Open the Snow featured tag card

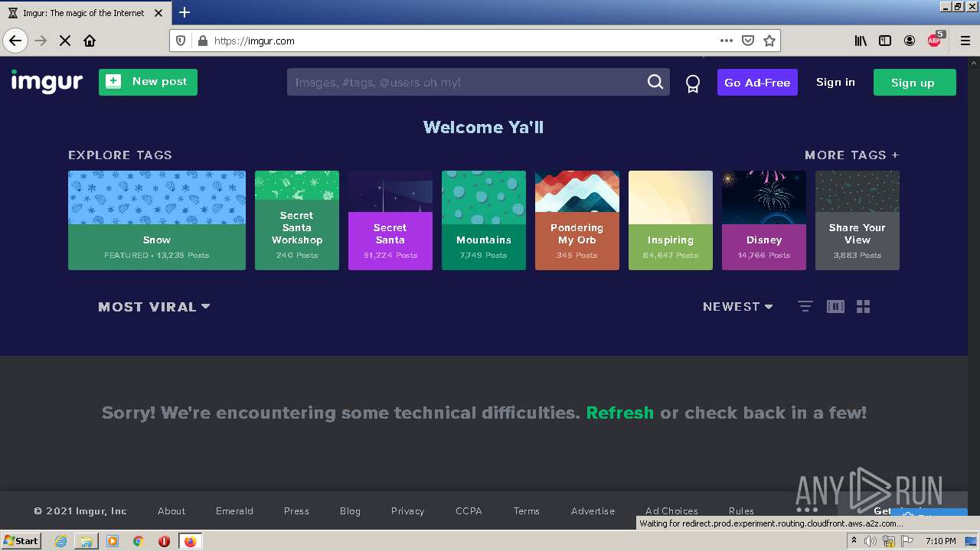click(x=157, y=220)
